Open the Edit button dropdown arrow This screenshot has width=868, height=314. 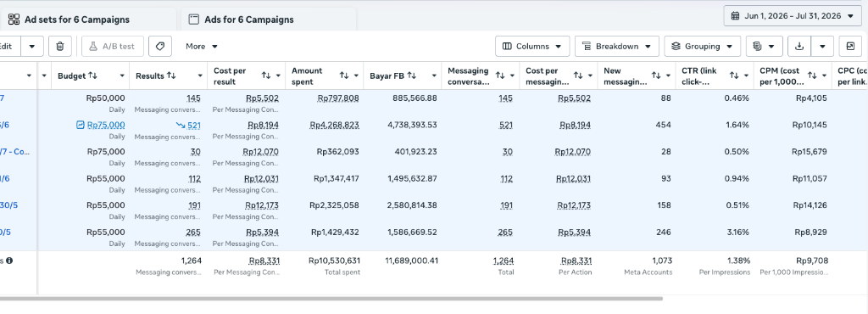(x=32, y=47)
